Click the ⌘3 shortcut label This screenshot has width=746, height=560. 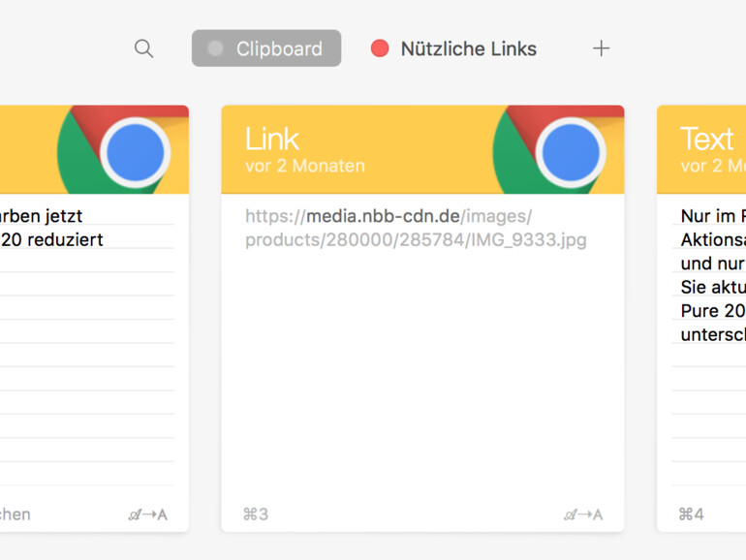256,514
